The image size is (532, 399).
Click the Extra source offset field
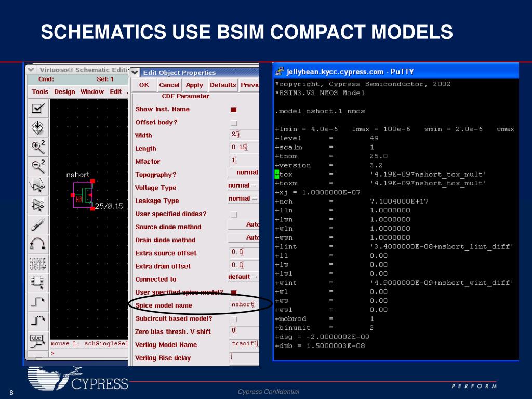click(x=244, y=252)
